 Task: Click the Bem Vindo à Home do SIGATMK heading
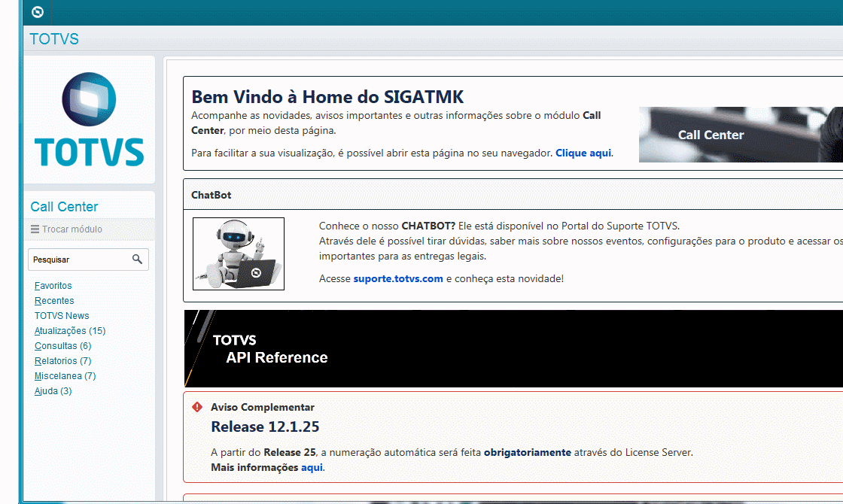coord(327,97)
